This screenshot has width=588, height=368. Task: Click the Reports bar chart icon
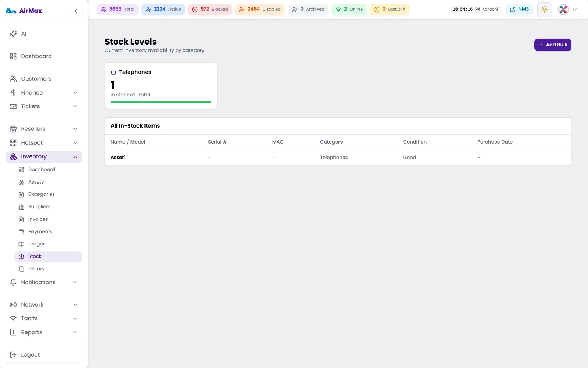(x=13, y=332)
